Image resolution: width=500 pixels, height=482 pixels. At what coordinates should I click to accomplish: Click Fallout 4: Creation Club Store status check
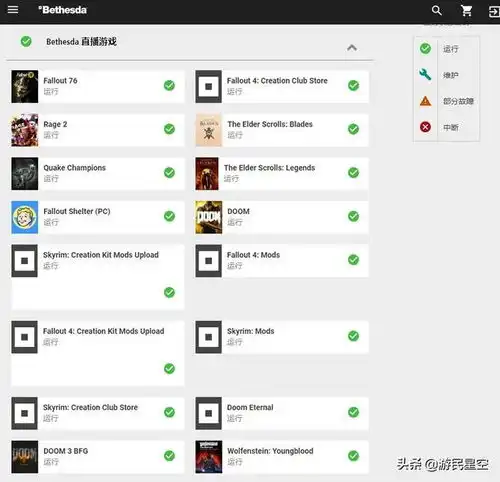click(353, 85)
